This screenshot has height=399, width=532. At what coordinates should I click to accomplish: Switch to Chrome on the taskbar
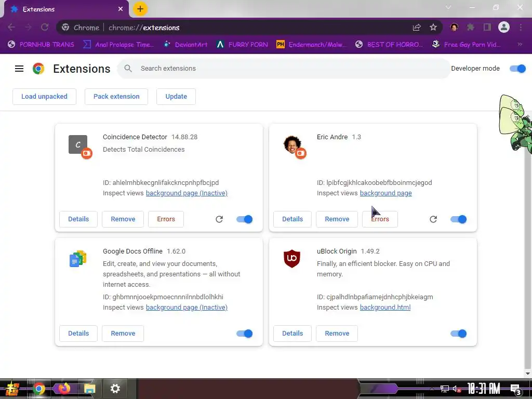pos(38,389)
